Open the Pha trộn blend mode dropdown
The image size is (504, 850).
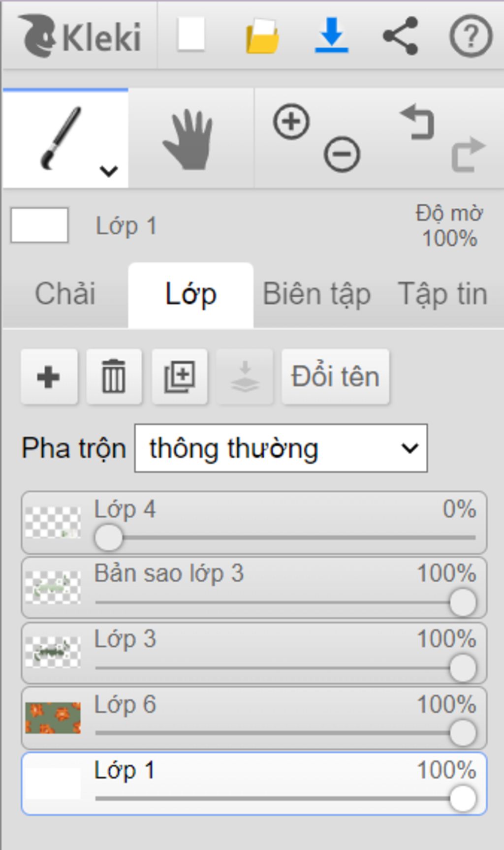281,448
